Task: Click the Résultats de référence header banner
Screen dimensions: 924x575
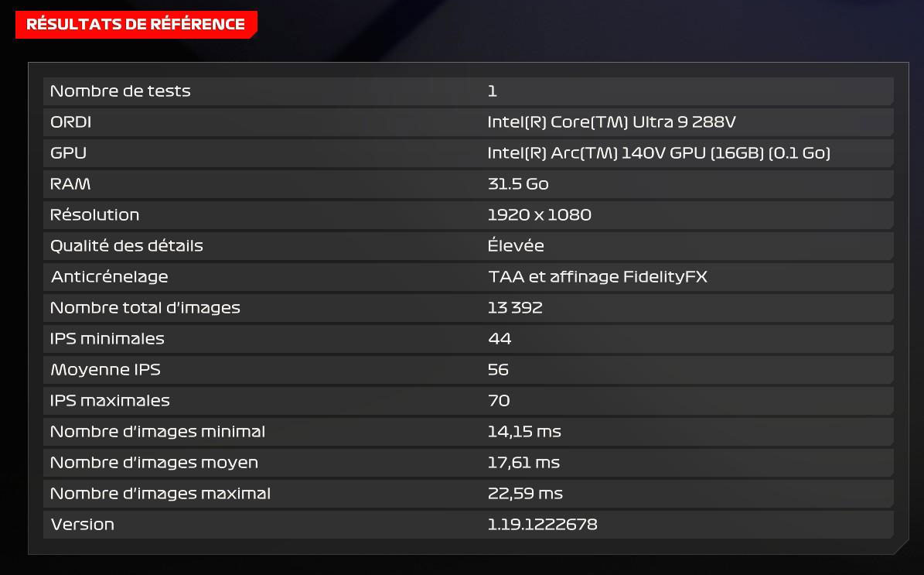Action: pyautogui.click(x=136, y=24)
